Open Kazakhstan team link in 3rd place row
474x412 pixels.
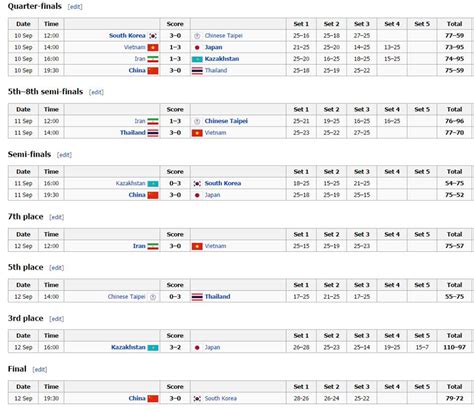(x=128, y=347)
